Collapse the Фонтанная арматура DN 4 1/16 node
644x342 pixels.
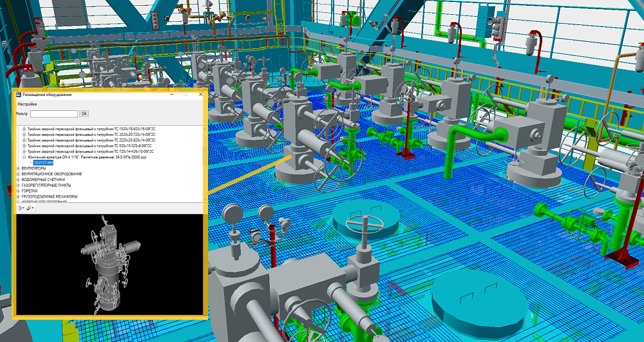click(24, 157)
